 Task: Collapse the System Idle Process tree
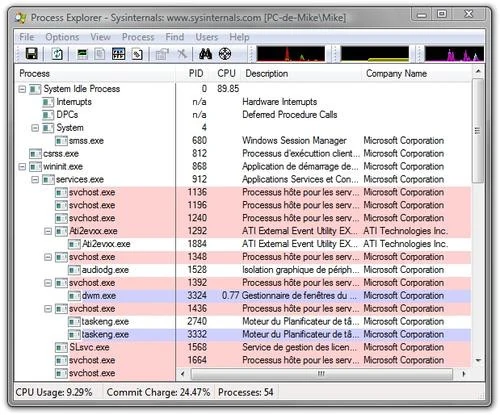[x=22, y=89]
